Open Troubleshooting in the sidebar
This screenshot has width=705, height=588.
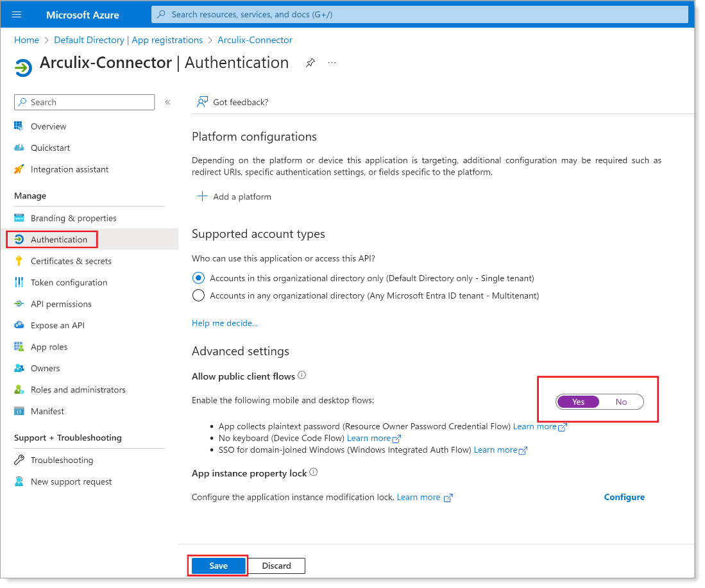coord(62,460)
